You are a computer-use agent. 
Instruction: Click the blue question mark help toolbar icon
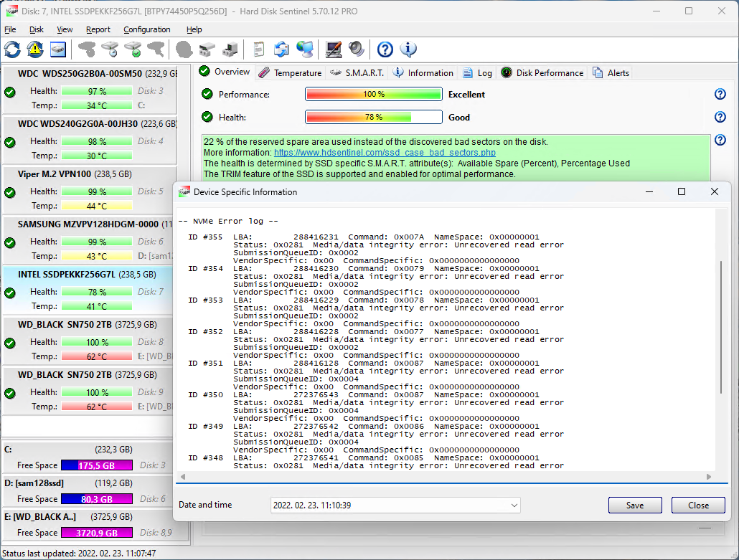click(x=385, y=49)
